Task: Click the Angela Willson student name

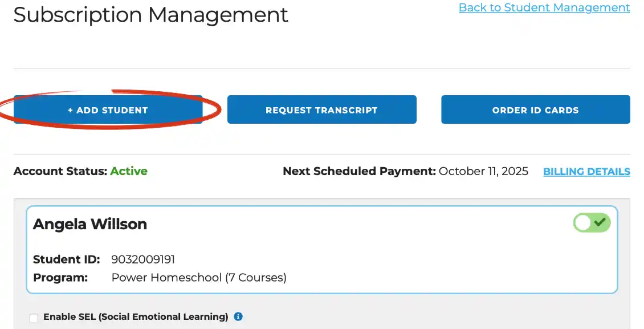Action: coord(90,224)
